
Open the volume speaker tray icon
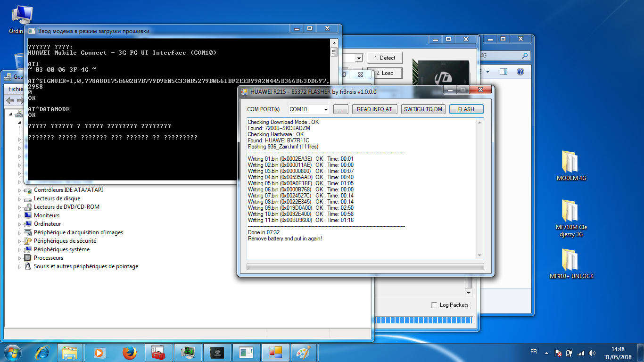591,353
